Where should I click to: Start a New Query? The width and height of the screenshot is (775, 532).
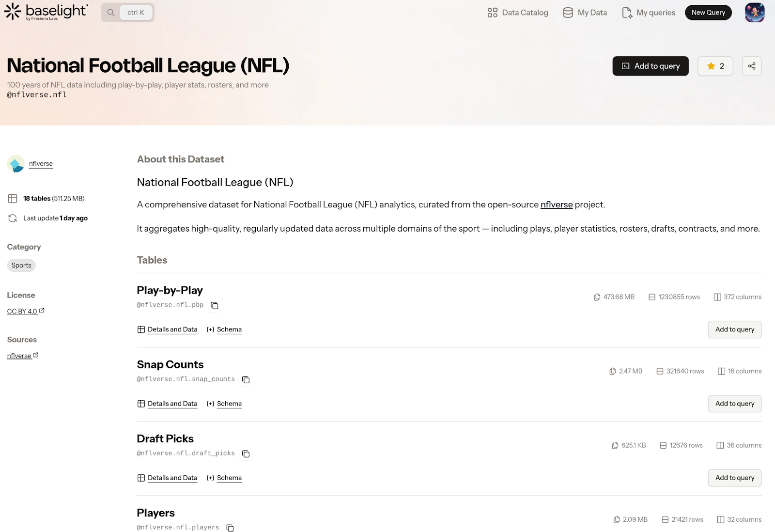(x=708, y=13)
